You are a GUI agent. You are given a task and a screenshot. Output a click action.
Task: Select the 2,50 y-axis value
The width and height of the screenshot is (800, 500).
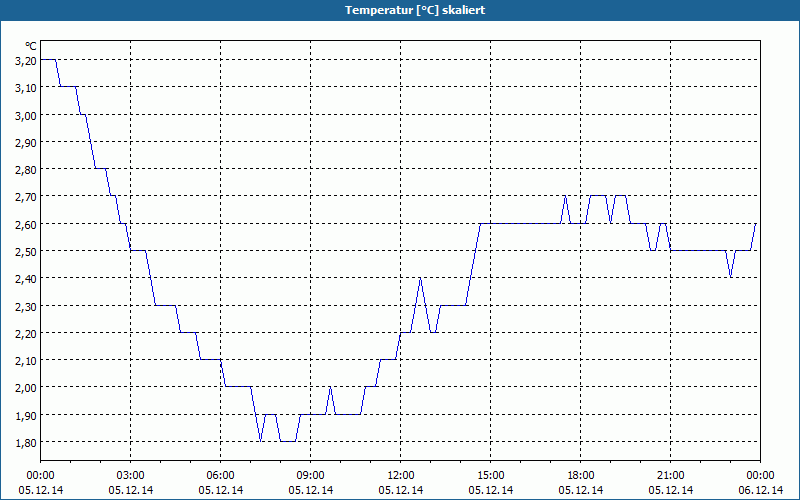coord(26,252)
